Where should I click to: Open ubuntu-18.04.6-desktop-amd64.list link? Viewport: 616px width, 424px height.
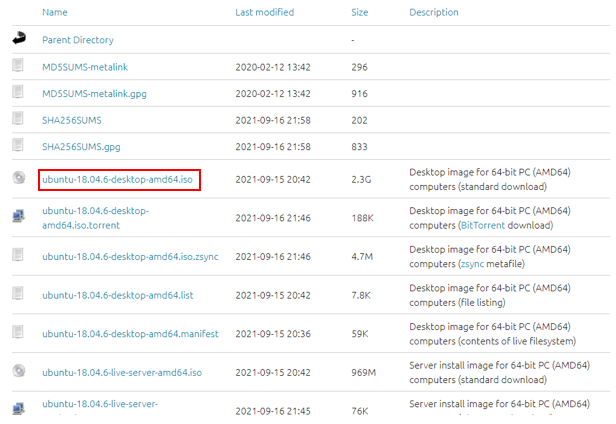point(117,295)
